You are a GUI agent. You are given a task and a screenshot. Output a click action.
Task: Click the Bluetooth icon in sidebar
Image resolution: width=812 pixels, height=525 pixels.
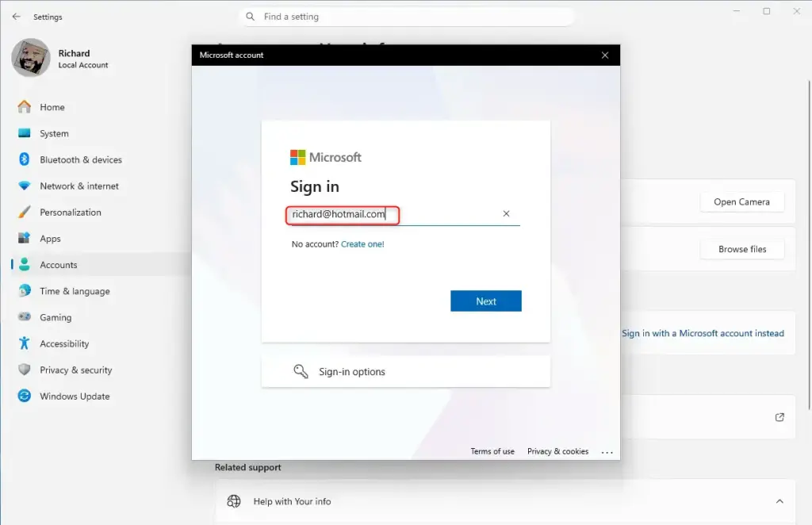(x=25, y=159)
